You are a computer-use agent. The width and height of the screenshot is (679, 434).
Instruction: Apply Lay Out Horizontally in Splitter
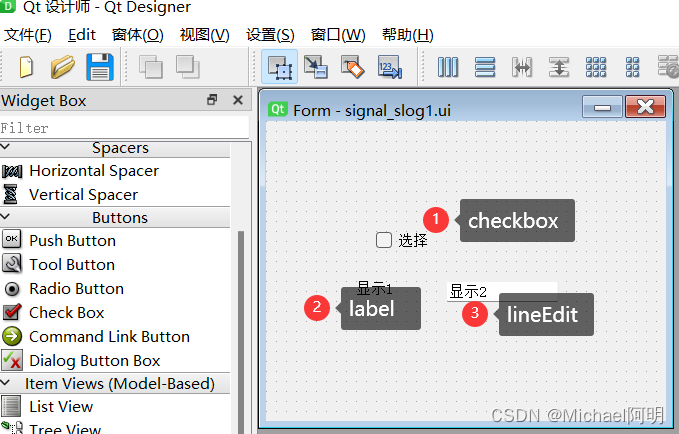[x=522, y=67]
